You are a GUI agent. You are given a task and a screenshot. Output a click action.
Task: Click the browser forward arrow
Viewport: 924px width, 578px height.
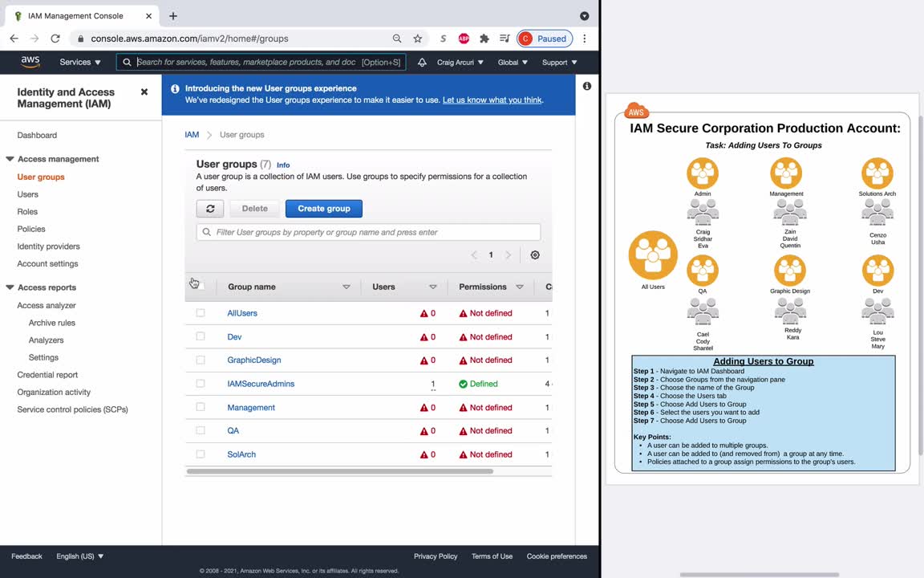click(34, 39)
